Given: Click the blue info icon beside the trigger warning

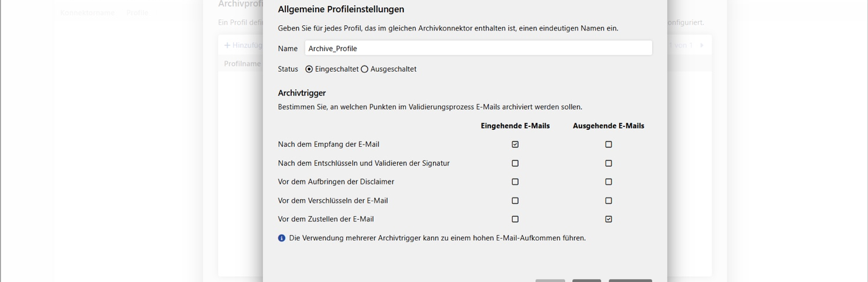Looking at the screenshot, I should click(x=282, y=239).
